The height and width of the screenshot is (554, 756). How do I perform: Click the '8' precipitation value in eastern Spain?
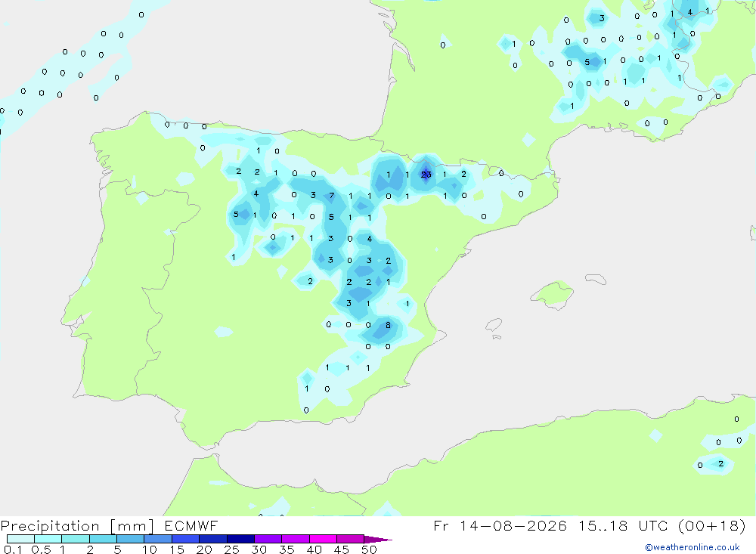tap(388, 326)
